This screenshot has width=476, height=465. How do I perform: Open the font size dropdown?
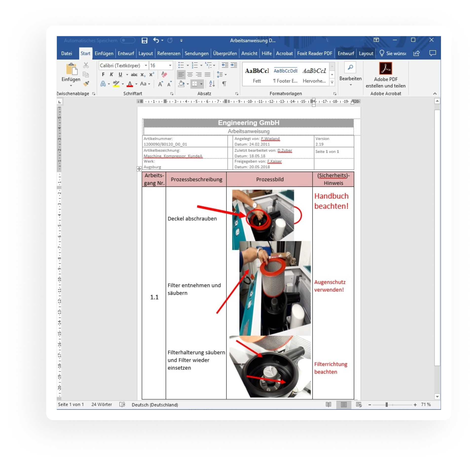pyautogui.click(x=170, y=65)
